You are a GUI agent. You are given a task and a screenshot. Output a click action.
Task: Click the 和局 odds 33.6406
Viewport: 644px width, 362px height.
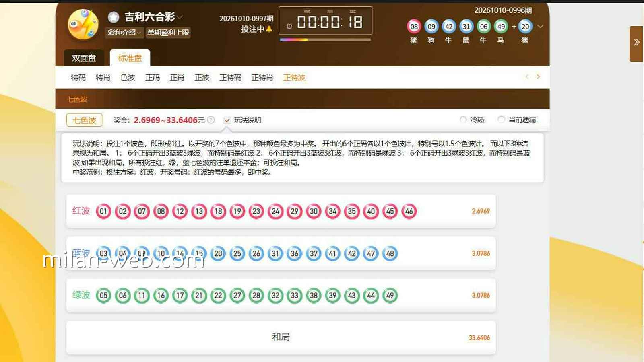click(x=479, y=338)
